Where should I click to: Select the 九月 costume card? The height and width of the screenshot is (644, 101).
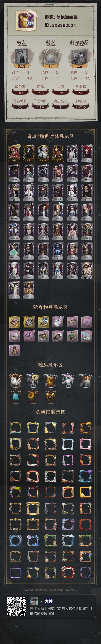pos(72,193)
